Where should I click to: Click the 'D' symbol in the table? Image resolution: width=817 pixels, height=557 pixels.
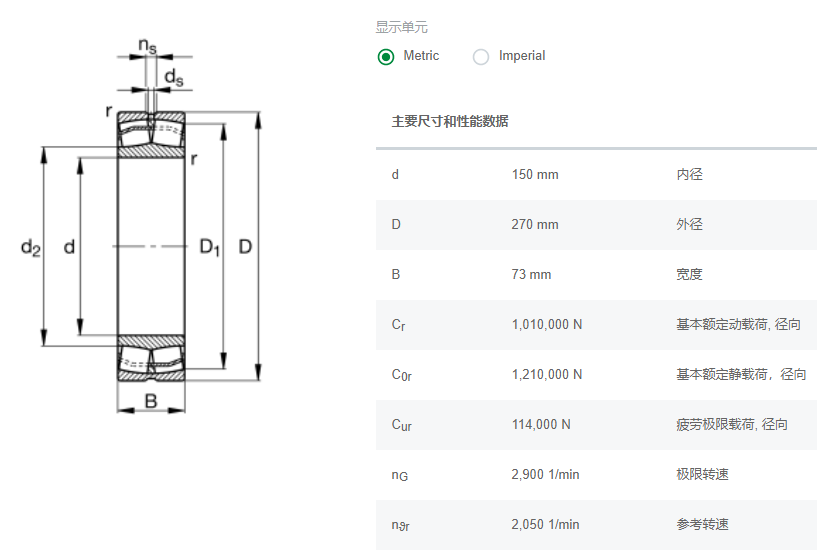396,225
